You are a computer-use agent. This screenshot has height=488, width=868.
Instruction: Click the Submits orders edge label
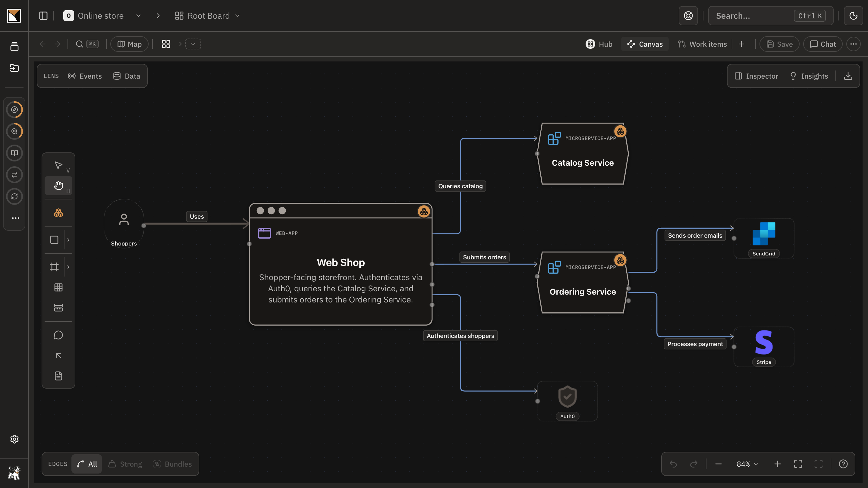tap(484, 257)
